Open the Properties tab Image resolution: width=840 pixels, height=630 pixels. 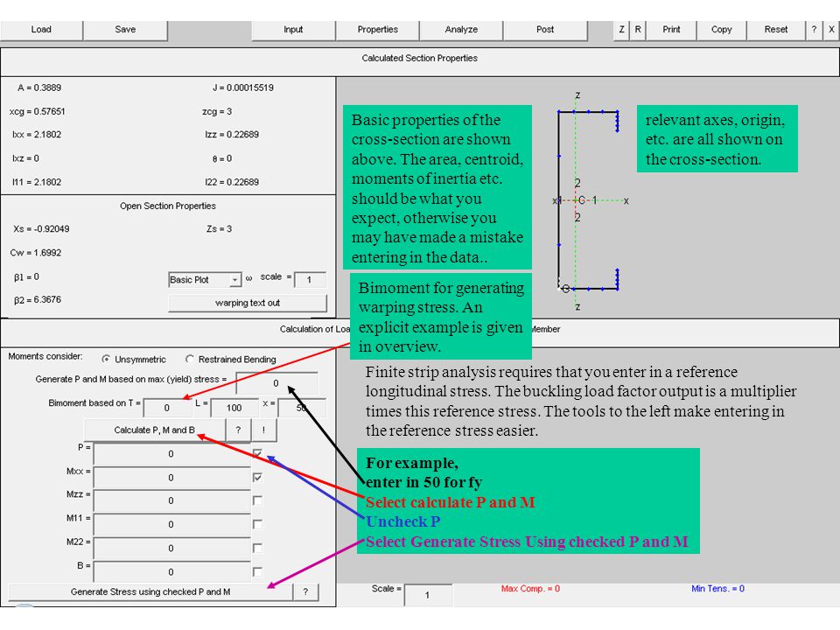378,30
